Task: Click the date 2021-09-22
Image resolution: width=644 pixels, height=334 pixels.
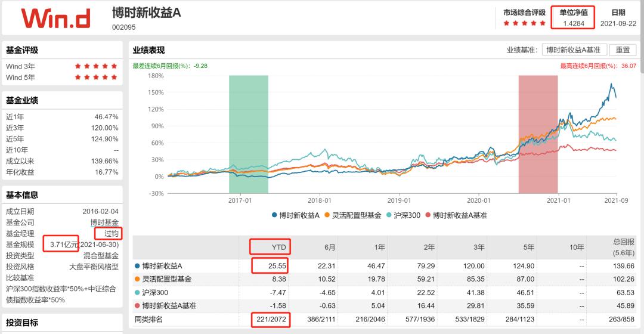Action: tap(618, 23)
